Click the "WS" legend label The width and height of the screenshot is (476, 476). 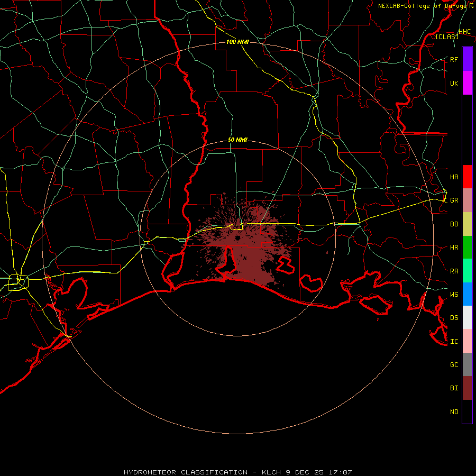454,294
